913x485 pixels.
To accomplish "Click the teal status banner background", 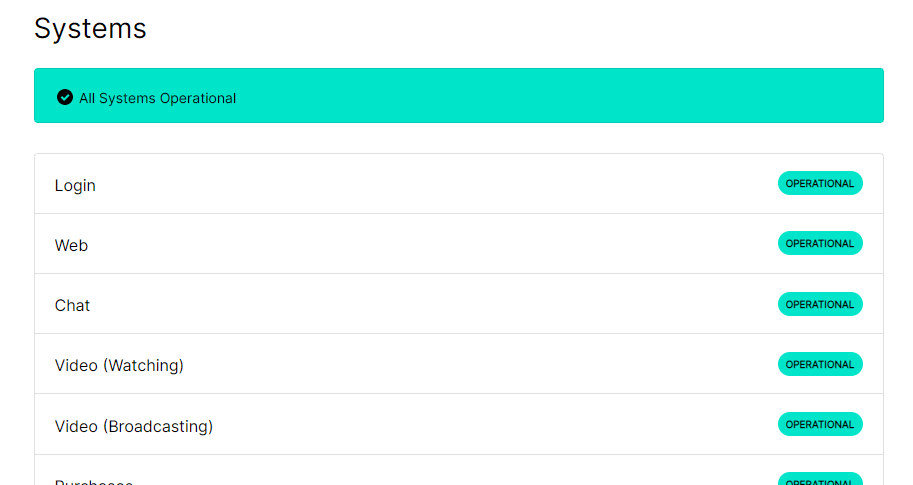I will pyautogui.click(x=524, y=95).
